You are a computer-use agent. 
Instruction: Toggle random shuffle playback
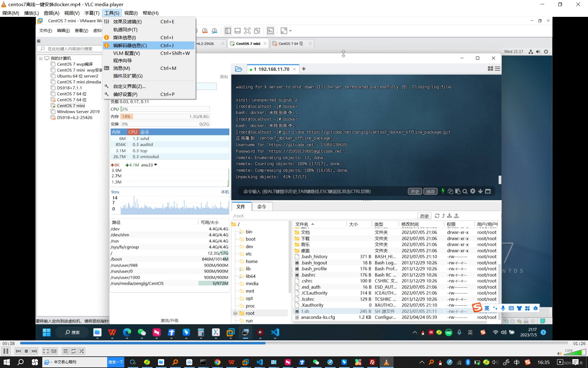pyautogui.click(x=81, y=351)
